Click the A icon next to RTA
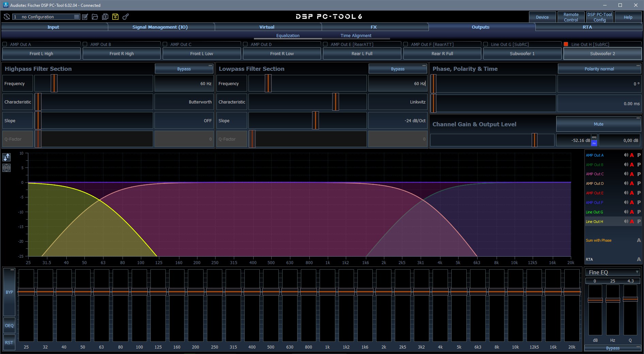 [639, 259]
